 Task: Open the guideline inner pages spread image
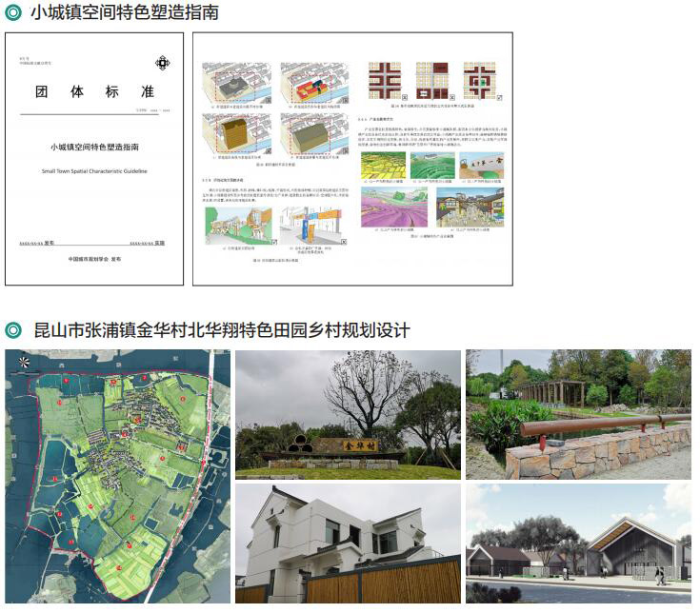(x=352, y=159)
